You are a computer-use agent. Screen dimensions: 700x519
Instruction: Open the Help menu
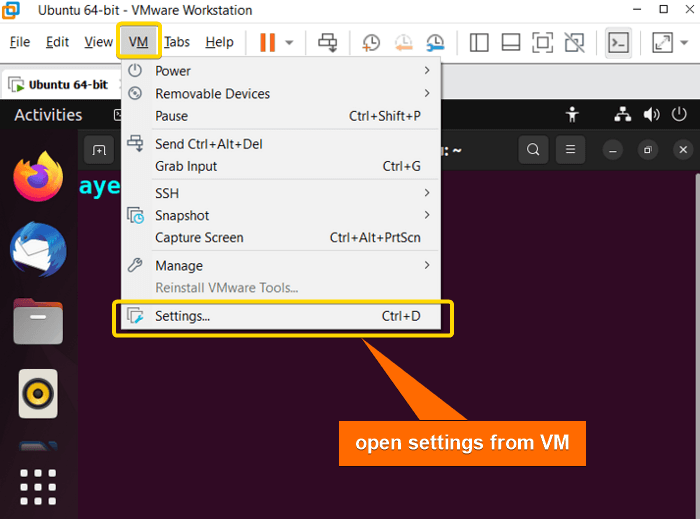point(220,42)
